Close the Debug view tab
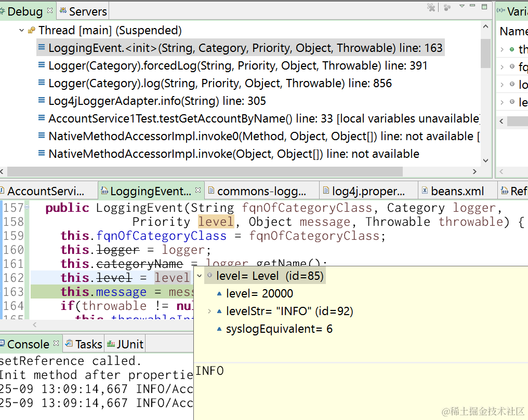Image resolution: width=528 pixels, height=420 pixels. (50, 10)
